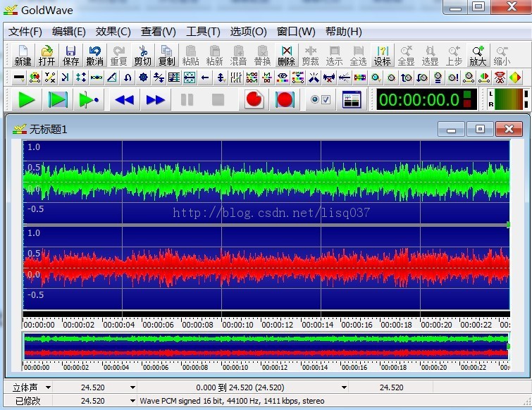The image size is (532, 410).
Task: Click the Interpolate diagonal triangle effect icon
Action: pos(112,77)
